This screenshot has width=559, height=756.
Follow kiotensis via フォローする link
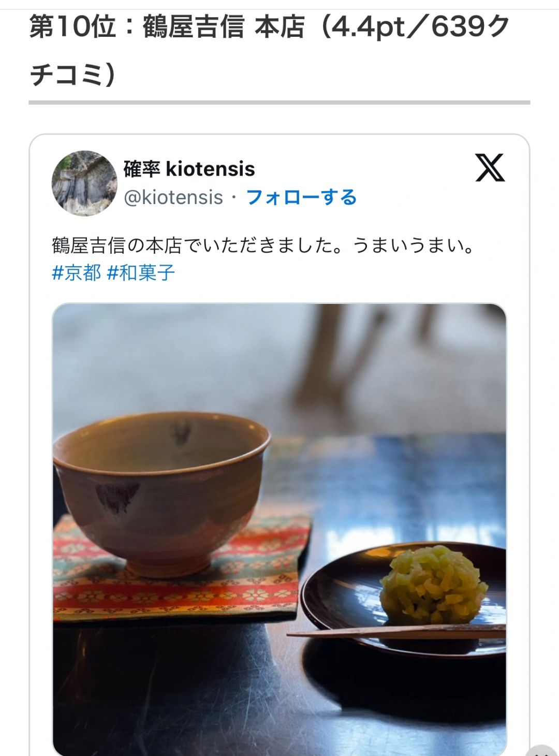pyautogui.click(x=301, y=197)
